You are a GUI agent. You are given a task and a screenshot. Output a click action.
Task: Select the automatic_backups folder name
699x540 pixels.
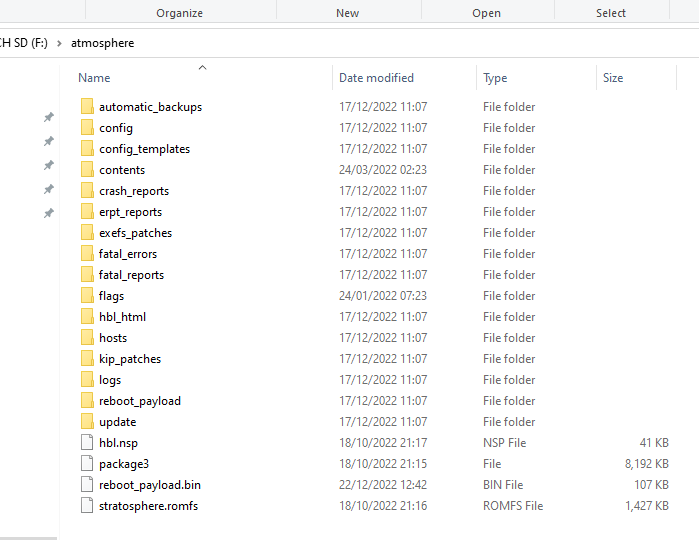(150, 107)
